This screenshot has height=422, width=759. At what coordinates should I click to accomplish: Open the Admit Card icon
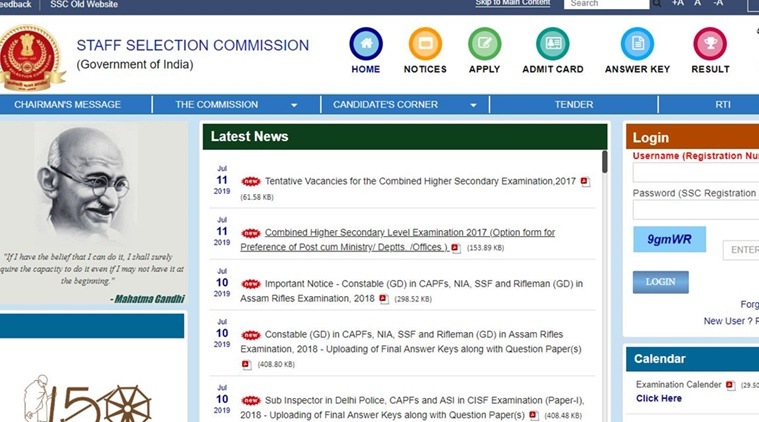tap(553, 44)
